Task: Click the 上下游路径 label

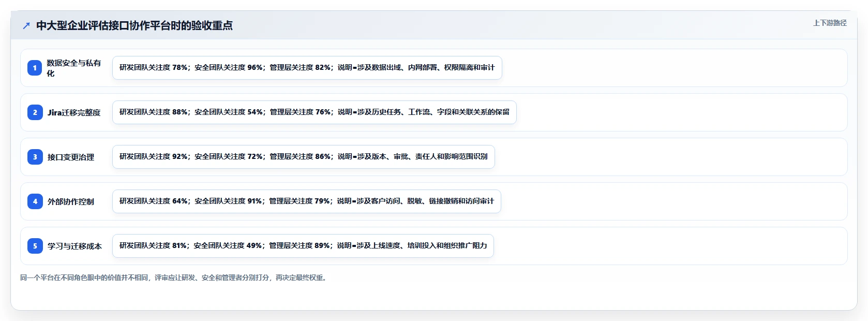Action: click(830, 23)
